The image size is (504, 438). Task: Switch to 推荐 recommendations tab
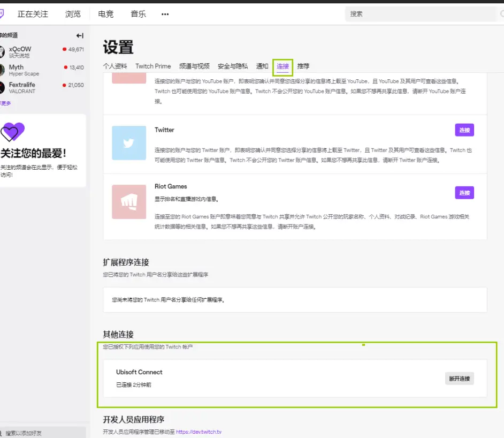[x=303, y=66]
